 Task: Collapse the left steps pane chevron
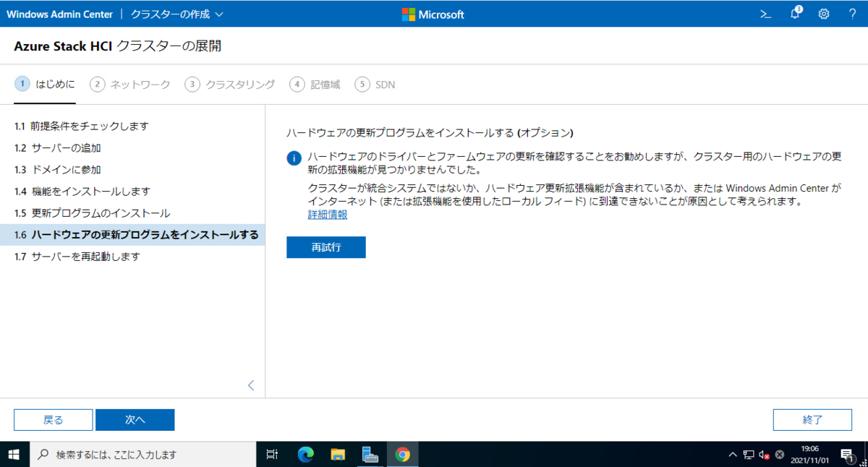point(251,385)
